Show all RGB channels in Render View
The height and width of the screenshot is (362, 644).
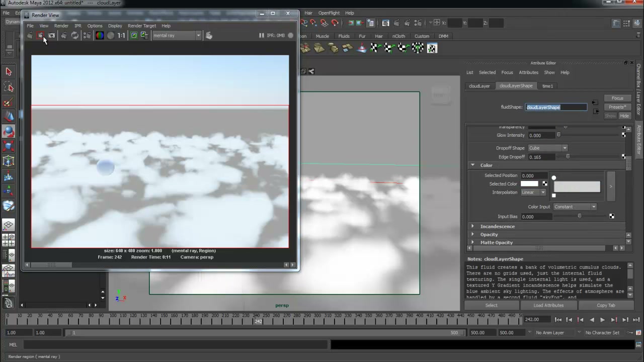click(100, 35)
